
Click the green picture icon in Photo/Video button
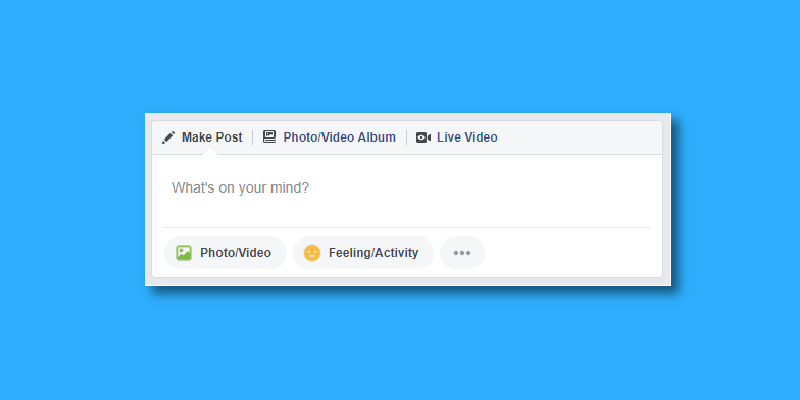point(184,253)
